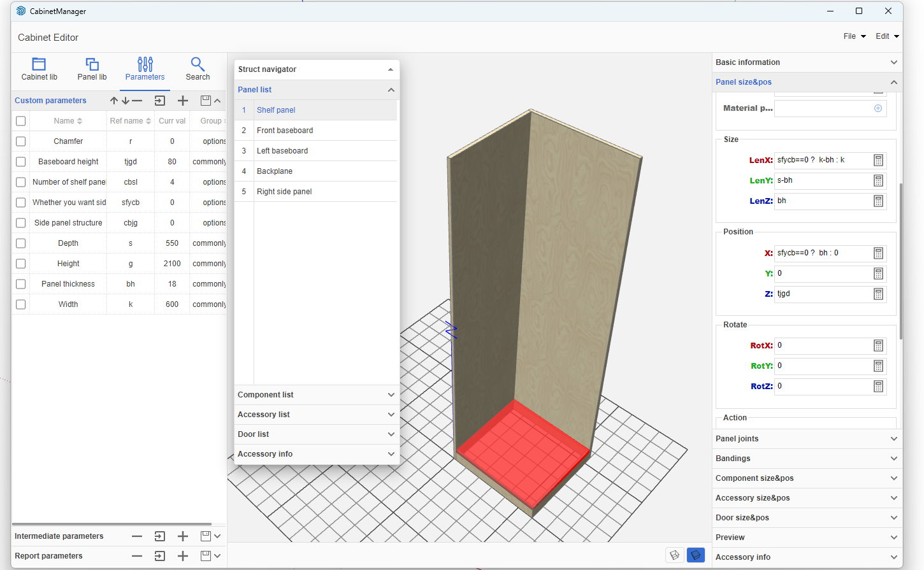Viewport: 924px width, 570px height.
Task: Click the import icon in Intermediate parameters
Action: 160,536
